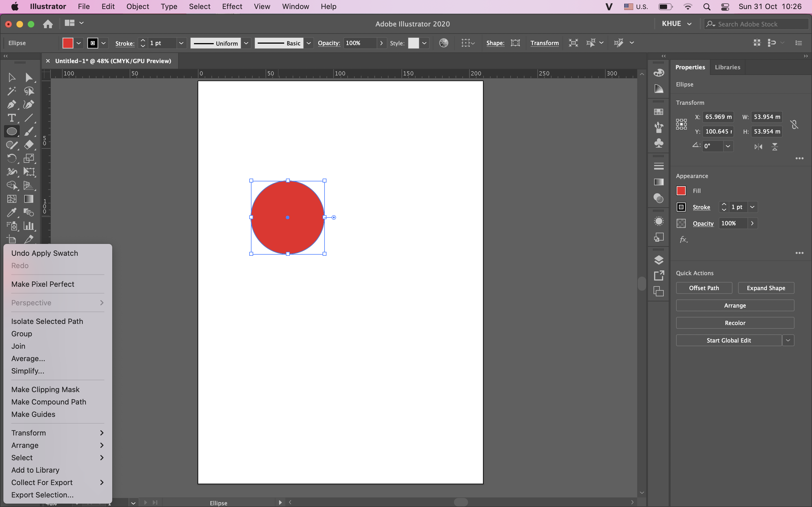The height and width of the screenshot is (507, 812).
Task: Click the Offset Path quick action
Action: 704,287
